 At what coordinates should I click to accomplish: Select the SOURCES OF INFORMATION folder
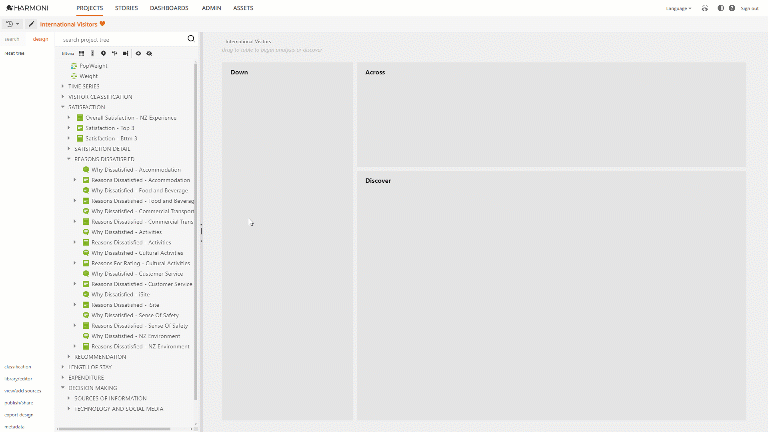[110, 398]
